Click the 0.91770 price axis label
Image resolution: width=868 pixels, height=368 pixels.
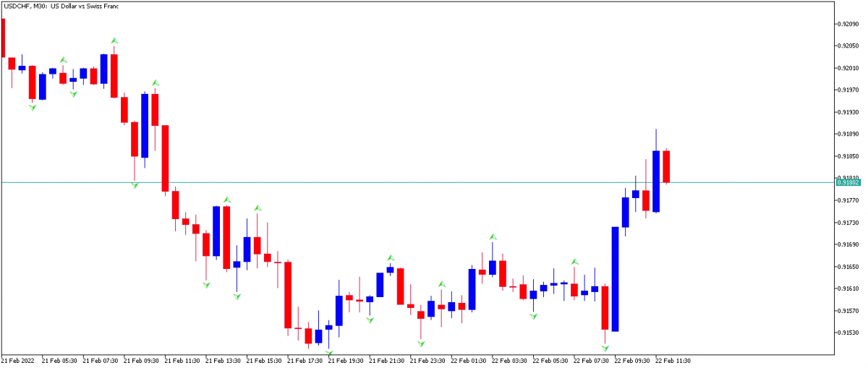[x=848, y=200]
